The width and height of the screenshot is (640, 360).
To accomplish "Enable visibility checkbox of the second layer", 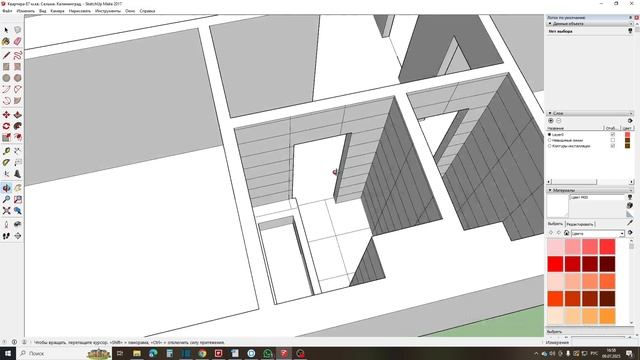I will point(613,140).
